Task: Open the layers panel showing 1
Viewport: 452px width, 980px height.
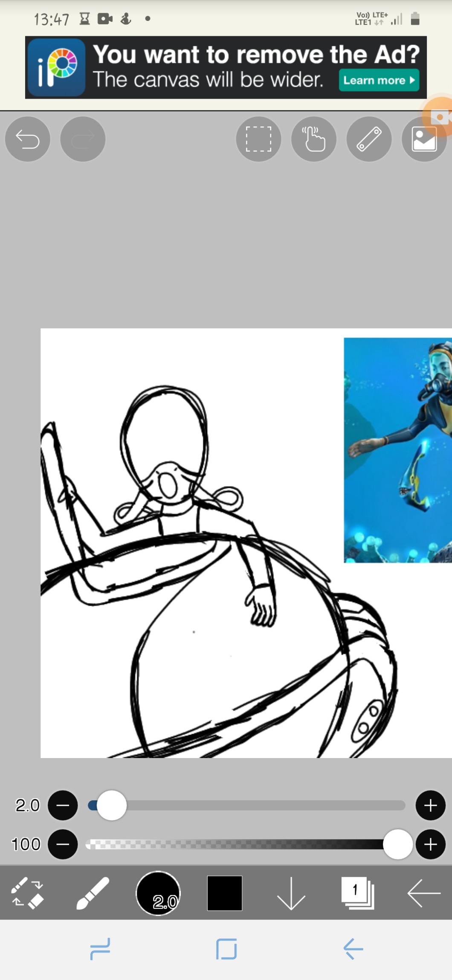Action: click(357, 893)
